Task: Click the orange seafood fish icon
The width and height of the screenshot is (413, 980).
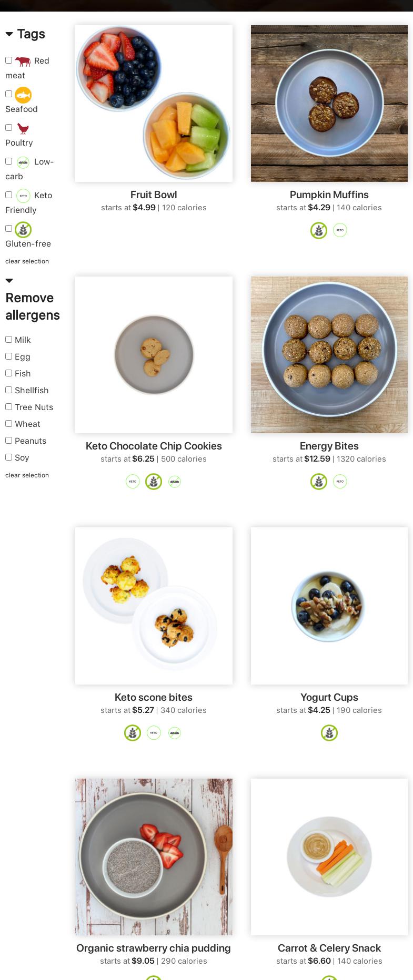Action: click(x=23, y=95)
